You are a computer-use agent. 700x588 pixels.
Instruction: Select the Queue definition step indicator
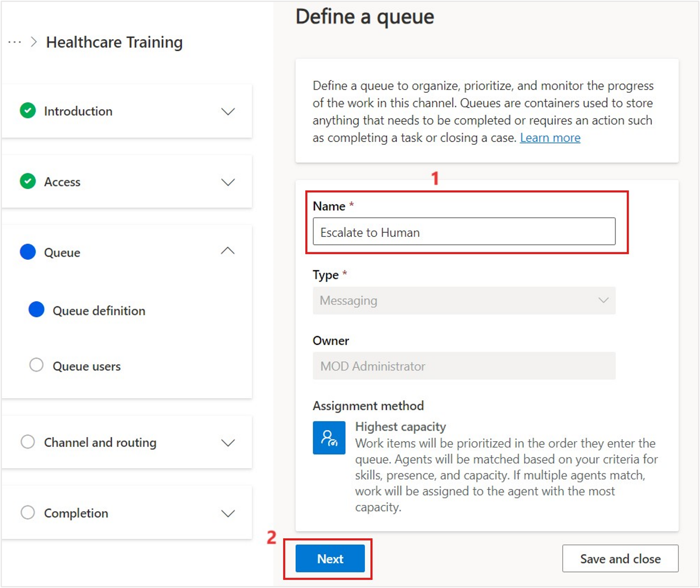coord(36,310)
